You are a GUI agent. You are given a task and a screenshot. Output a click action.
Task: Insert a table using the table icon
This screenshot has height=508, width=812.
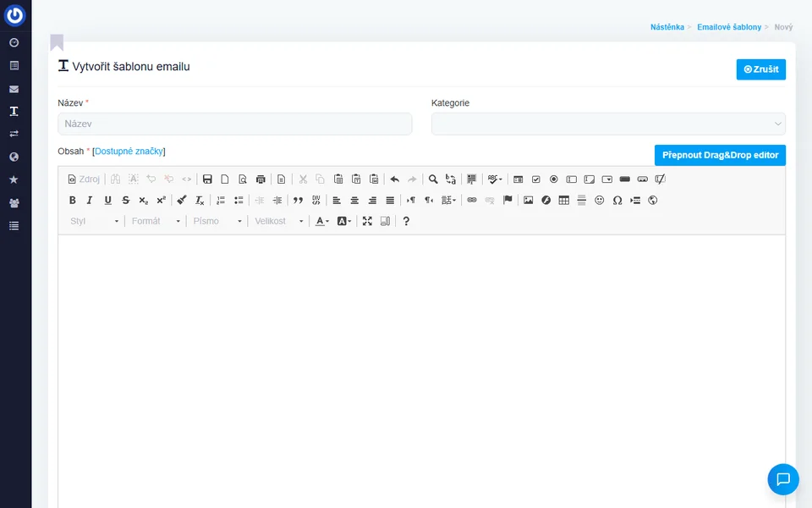point(564,201)
